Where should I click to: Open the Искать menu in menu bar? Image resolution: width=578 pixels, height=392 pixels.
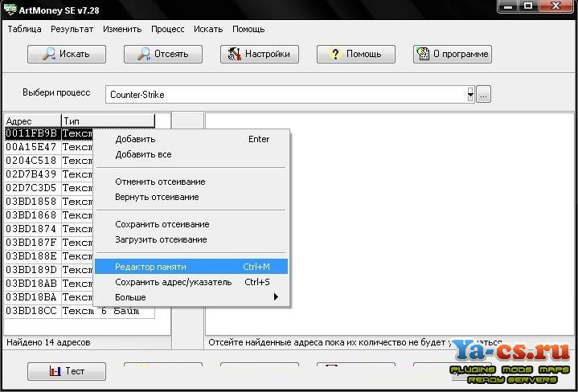tap(208, 29)
